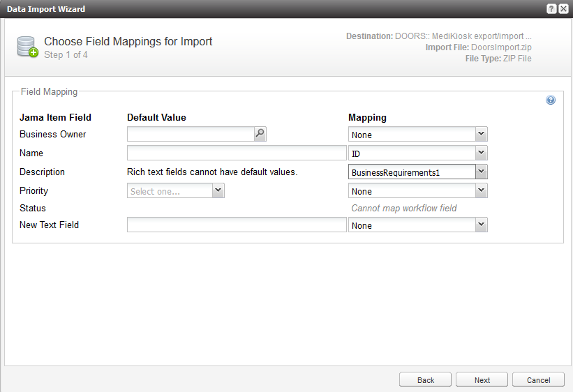This screenshot has height=392, width=573.
Task: Click the New Text Field default input
Action: click(237, 225)
